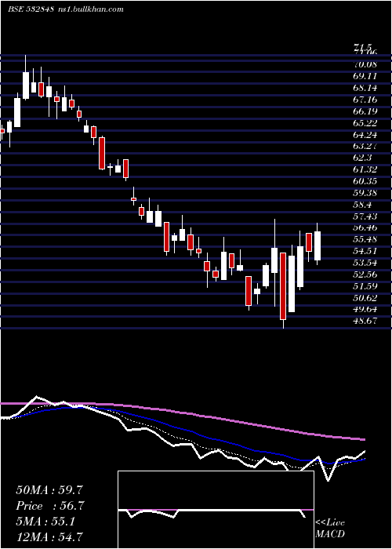Click the BSE 532848 symbol header text
The width and height of the screenshot is (392, 549).
[x=31, y=9]
